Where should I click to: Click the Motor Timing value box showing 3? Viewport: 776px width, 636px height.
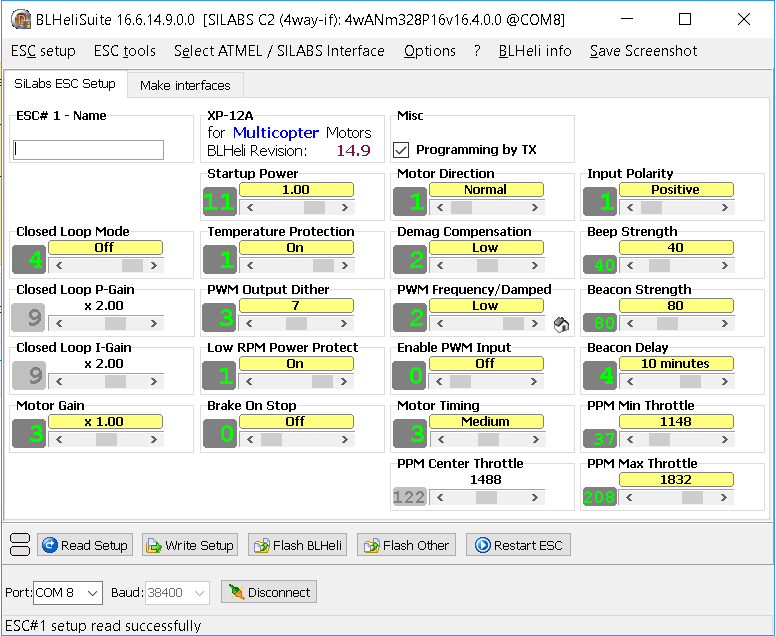tap(410, 433)
